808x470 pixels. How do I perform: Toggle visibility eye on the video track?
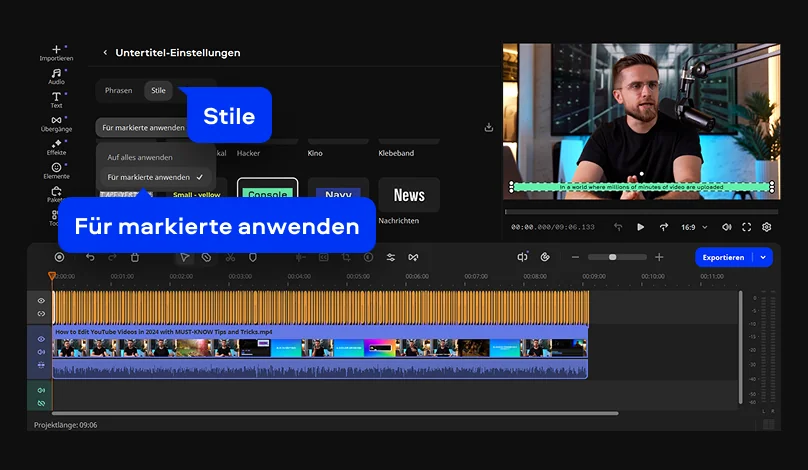(41, 339)
